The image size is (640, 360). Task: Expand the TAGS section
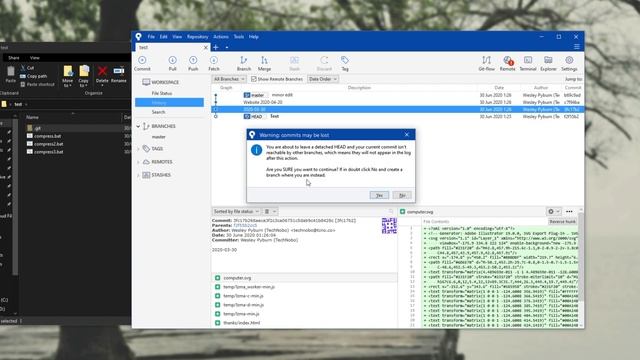(138, 149)
